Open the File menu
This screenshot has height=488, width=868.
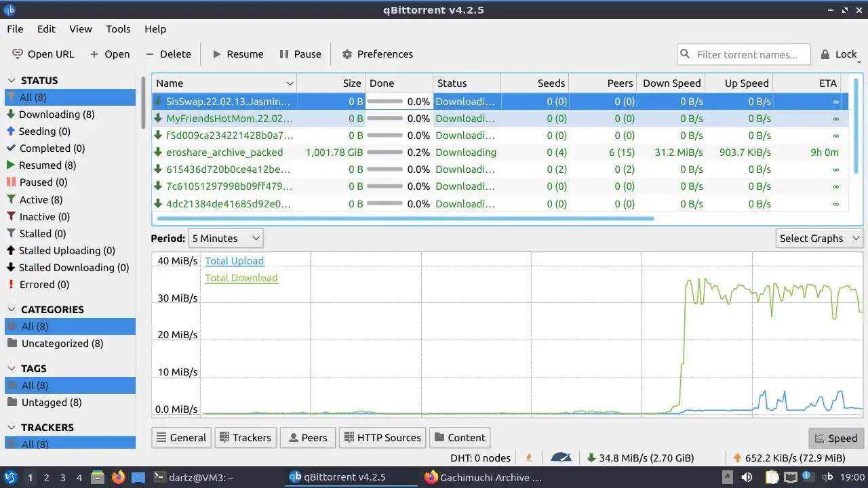[x=15, y=29]
